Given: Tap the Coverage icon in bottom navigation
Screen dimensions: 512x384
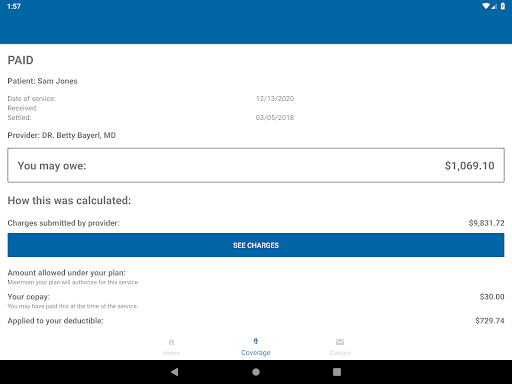Looking at the screenshot, I should pos(256,341).
